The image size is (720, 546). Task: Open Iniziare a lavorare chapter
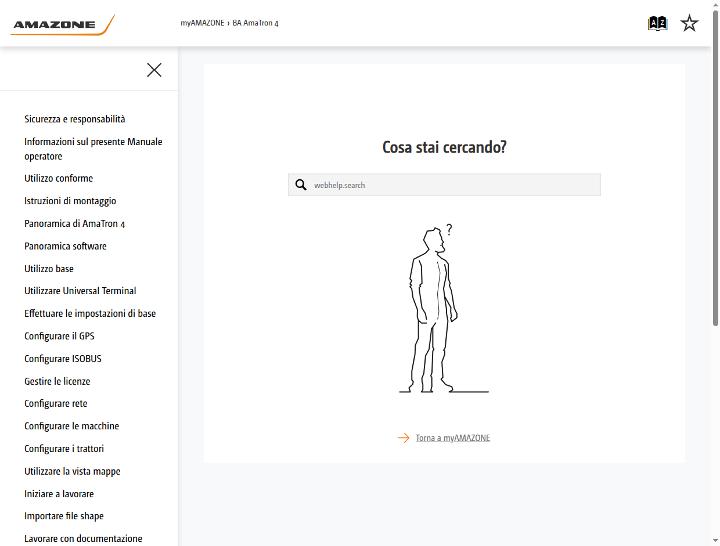click(59, 494)
